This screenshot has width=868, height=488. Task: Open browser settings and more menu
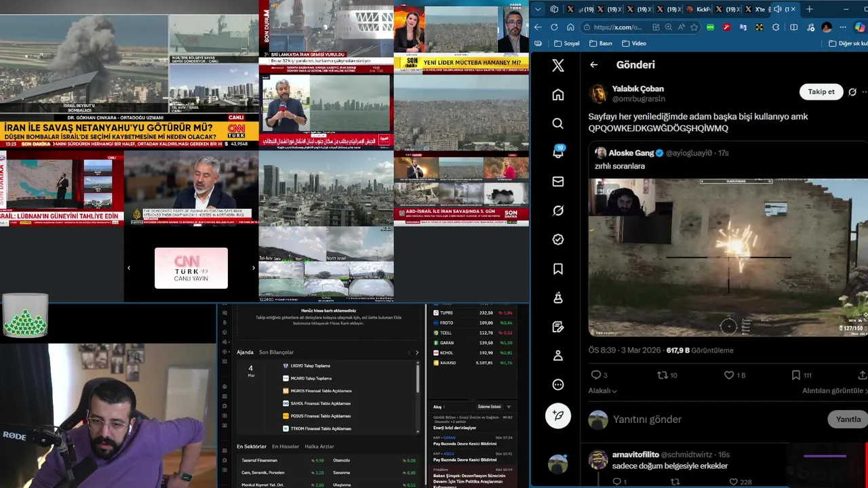[843, 27]
